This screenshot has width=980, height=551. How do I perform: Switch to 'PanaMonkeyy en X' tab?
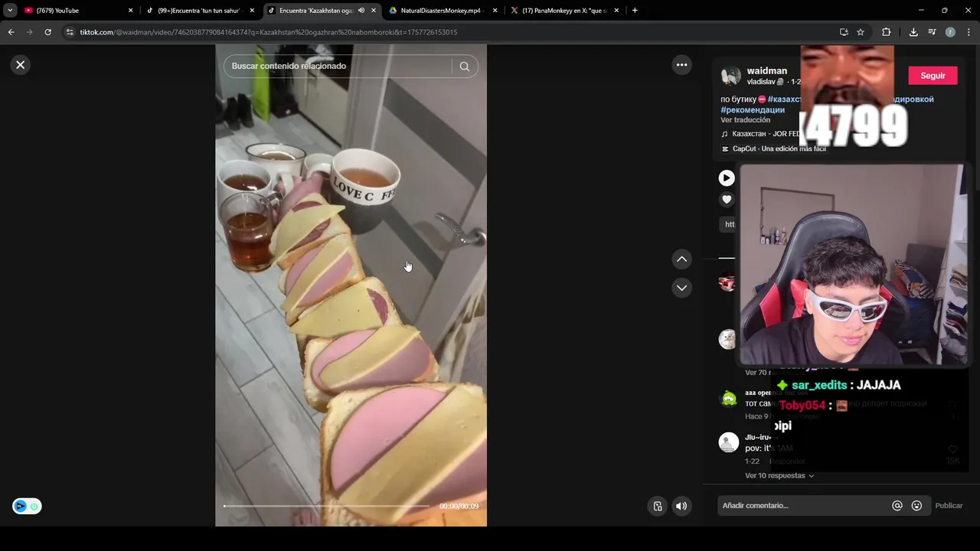pos(563,11)
